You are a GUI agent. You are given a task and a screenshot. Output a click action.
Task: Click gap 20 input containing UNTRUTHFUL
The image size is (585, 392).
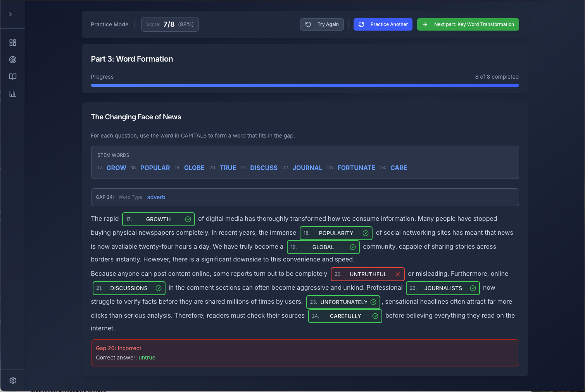click(x=368, y=274)
